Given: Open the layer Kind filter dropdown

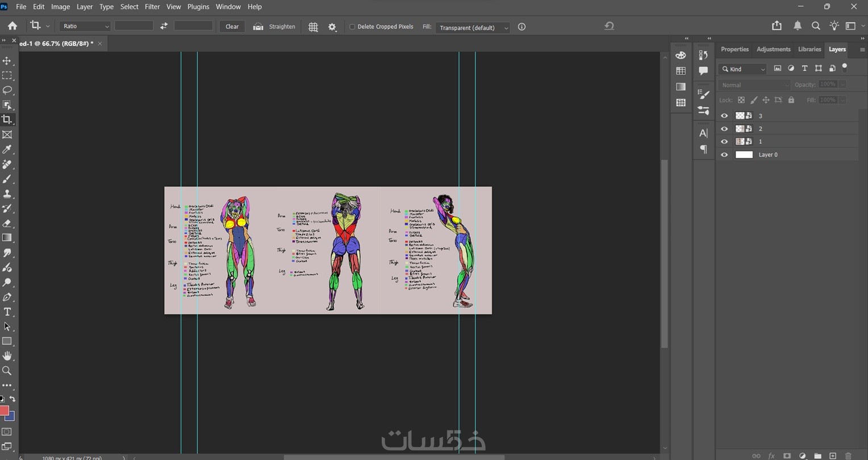Looking at the screenshot, I should 743,69.
